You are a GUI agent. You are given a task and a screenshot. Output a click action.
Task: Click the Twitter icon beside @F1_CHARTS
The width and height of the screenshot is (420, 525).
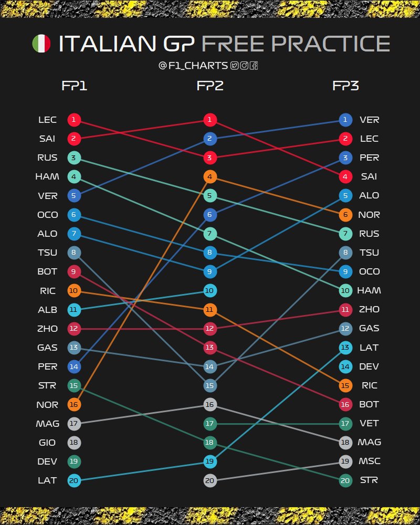(235, 66)
